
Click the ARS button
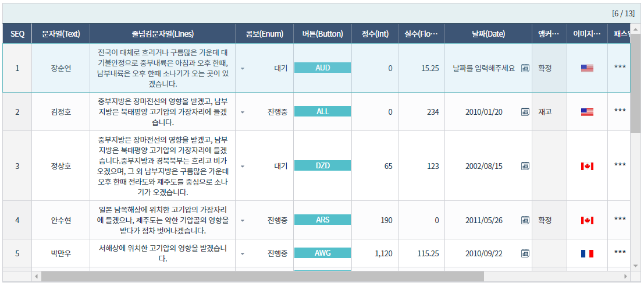tap(322, 220)
